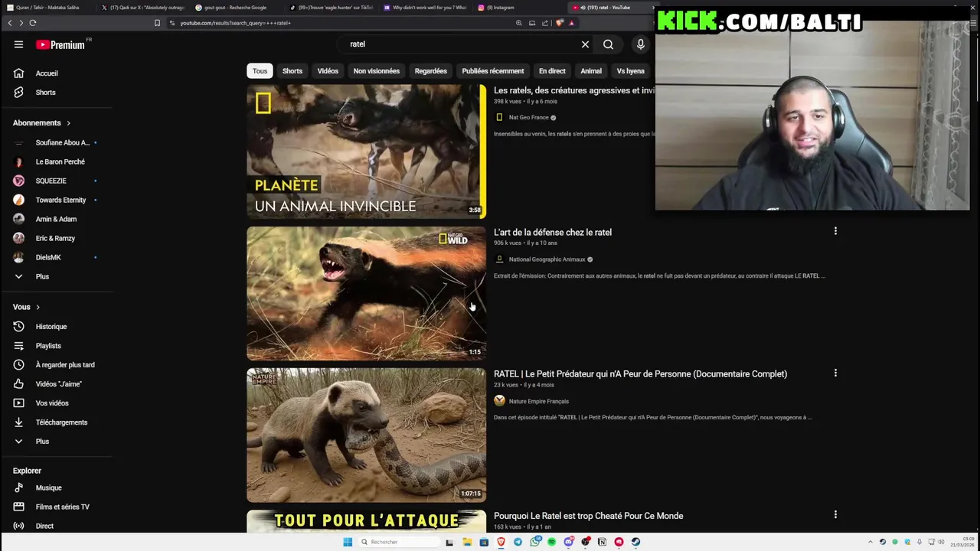The height and width of the screenshot is (551, 980).
Task: Open Steam from the taskbar
Action: (x=635, y=542)
